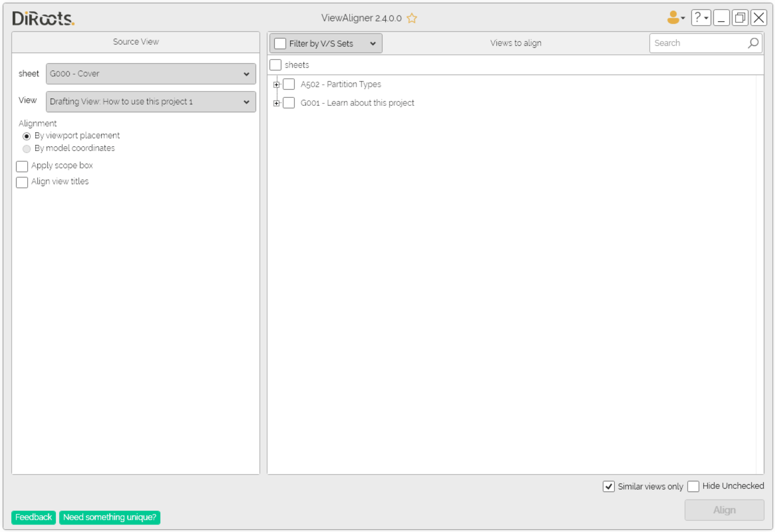775x532 pixels.
Task: Enable the Hide Unchecked checkbox
Action: point(693,486)
